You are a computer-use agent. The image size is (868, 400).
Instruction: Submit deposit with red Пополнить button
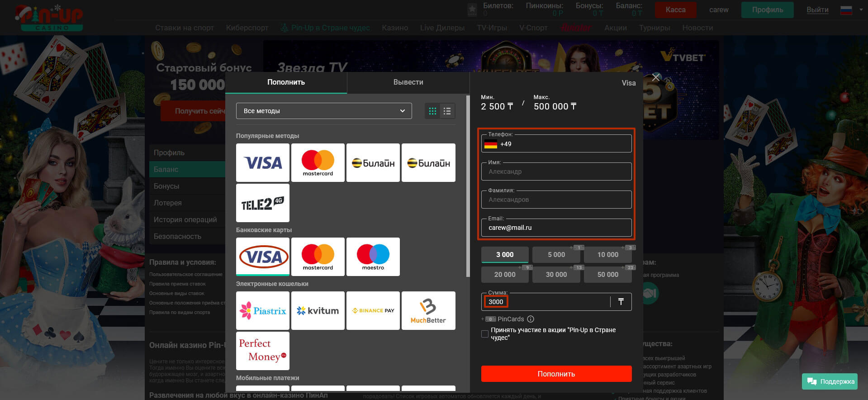click(556, 374)
